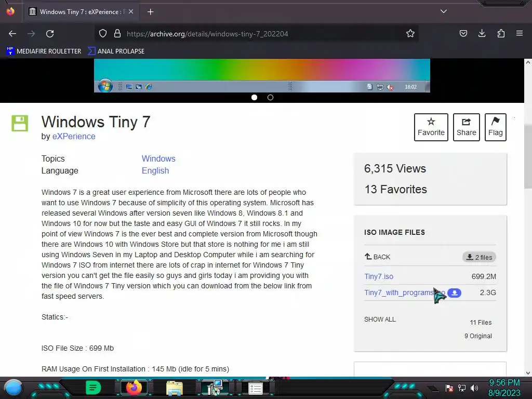Click the green floppy disk software icon
532x399 pixels.
coord(20,123)
